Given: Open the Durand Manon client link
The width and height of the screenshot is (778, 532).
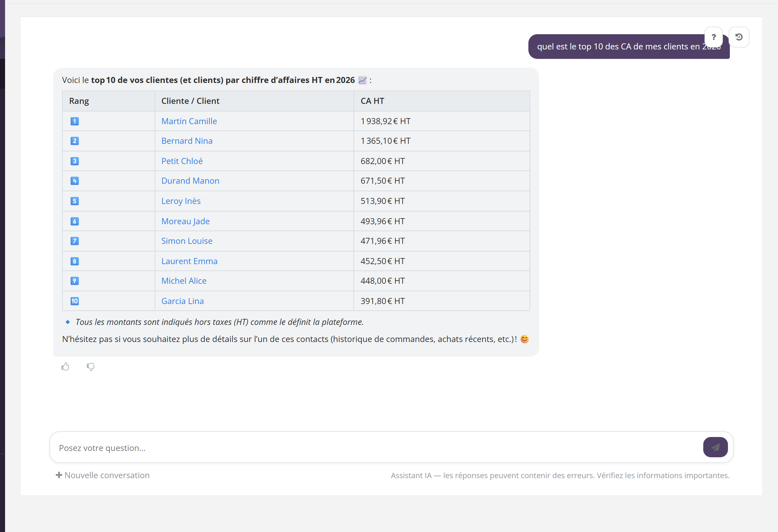Looking at the screenshot, I should [x=190, y=181].
